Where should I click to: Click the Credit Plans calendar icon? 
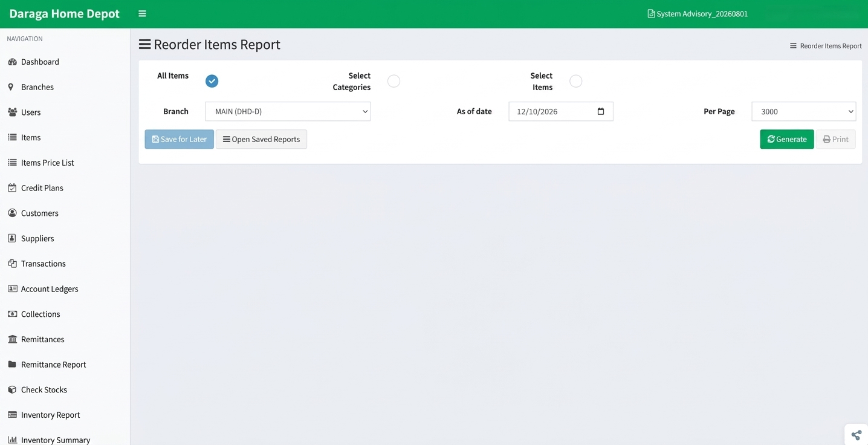pos(12,188)
